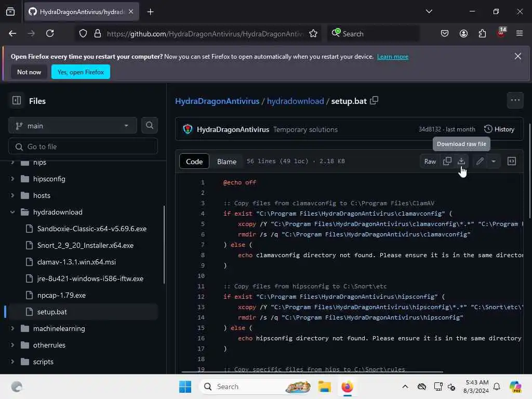The image size is (532, 399).
Task: Open HydraDragonAntivirus breadcrumb link
Action: [217, 101]
